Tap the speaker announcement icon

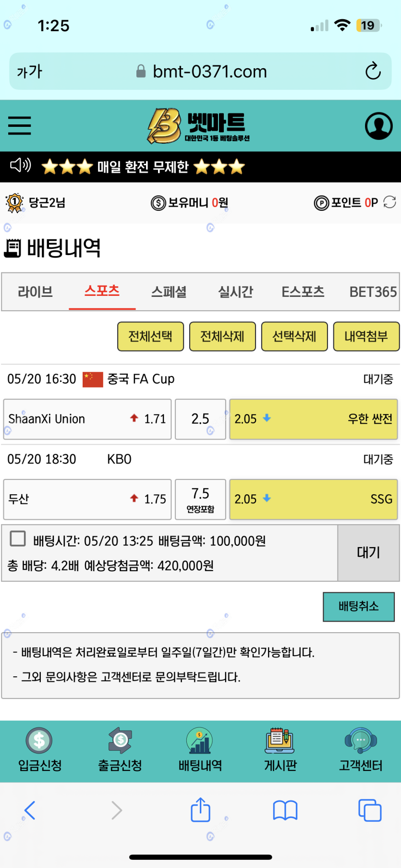pyautogui.click(x=20, y=166)
